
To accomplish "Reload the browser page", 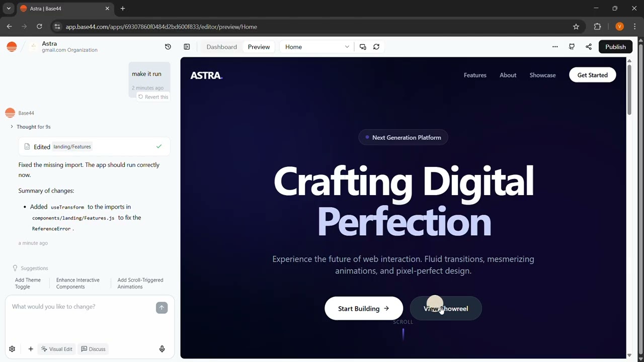I will (x=39, y=27).
